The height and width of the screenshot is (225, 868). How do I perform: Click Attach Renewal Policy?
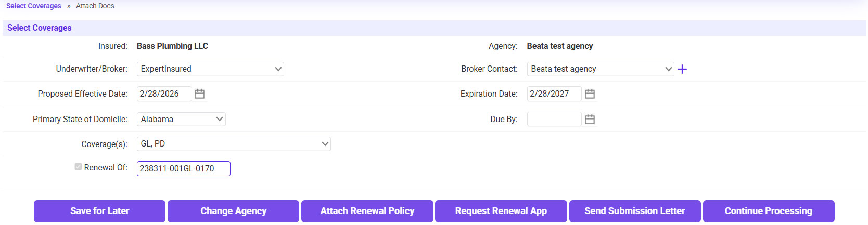click(x=367, y=211)
